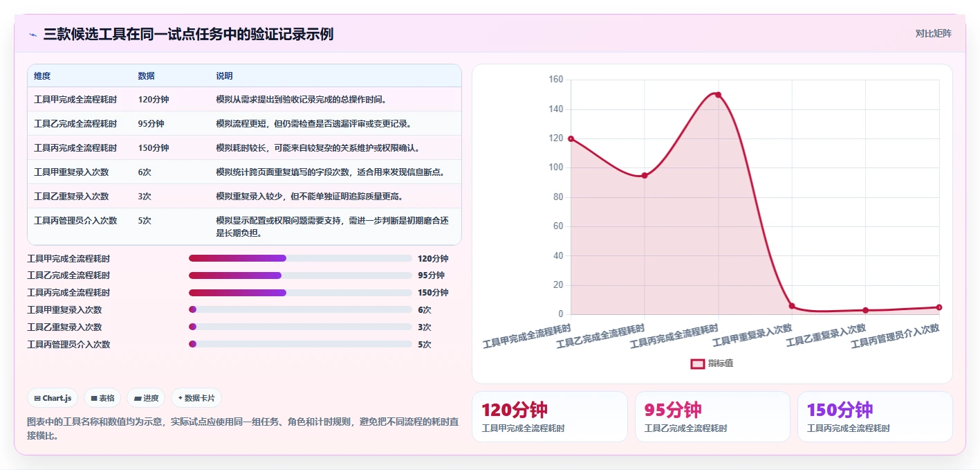This screenshot has width=980, height=470.
Task: Click the 95分钟 data card
Action: click(712, 417)
